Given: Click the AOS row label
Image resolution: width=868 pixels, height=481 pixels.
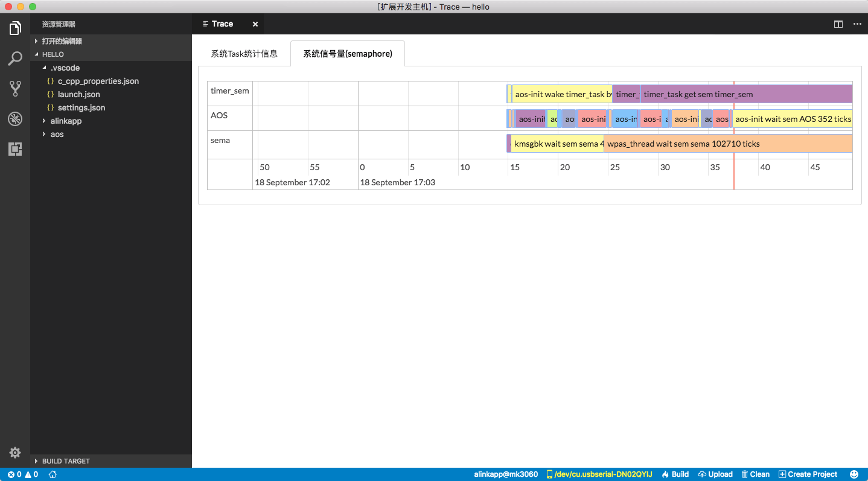Looking at the screenshot, I should pos(219,115).
